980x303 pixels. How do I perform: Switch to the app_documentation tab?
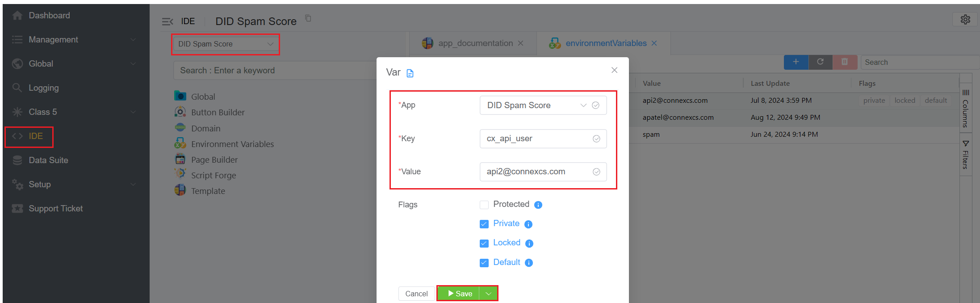tap(475, 43)
